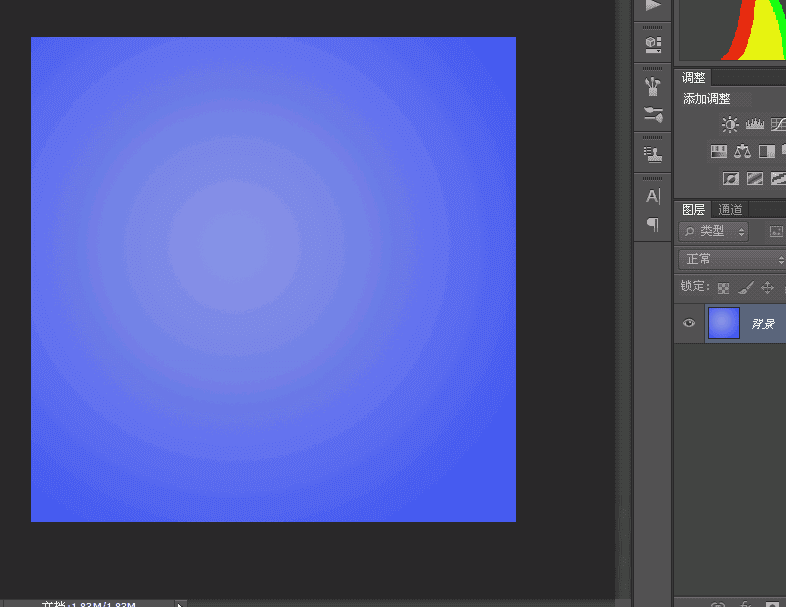
Task: Toggle pixel layer filter icon
Action: point(776,232)
